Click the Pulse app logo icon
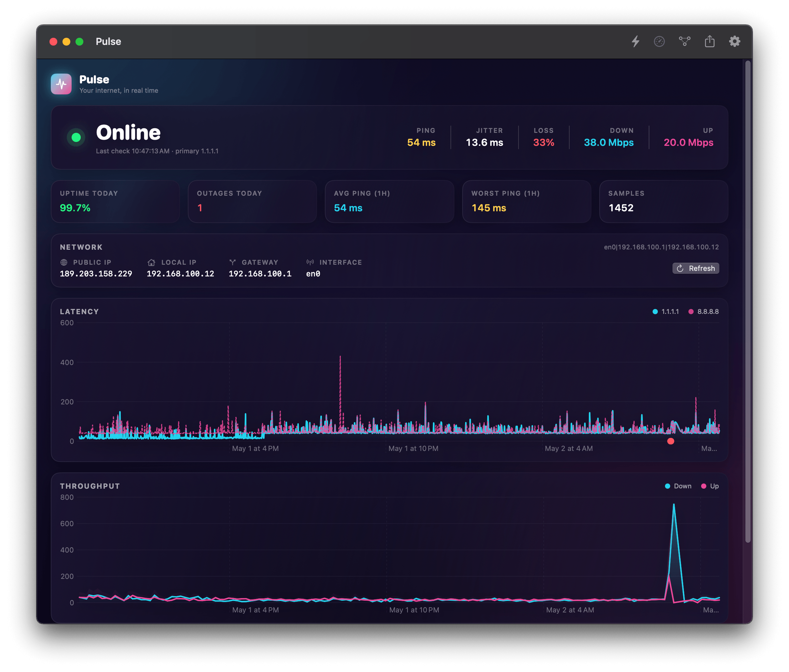Viewport: 789px width, 672px height. pyautogui.click(x=61, y=84)
